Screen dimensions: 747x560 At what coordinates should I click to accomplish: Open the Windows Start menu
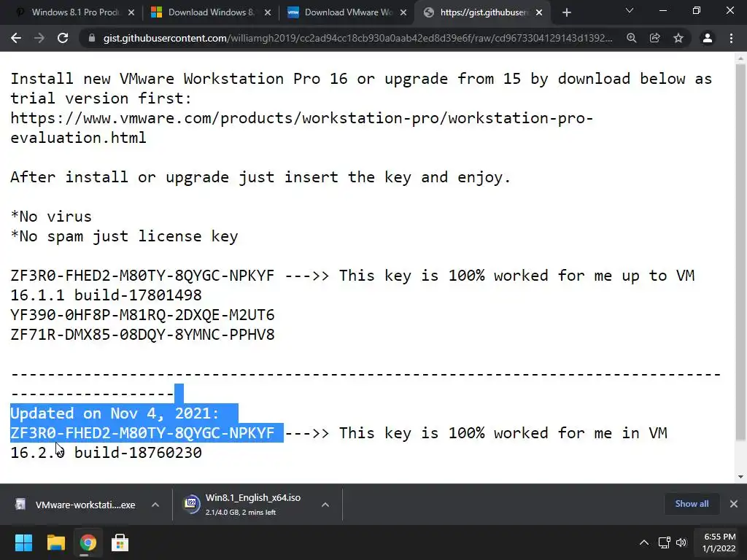pyautogui.click(x=23, y=542)
